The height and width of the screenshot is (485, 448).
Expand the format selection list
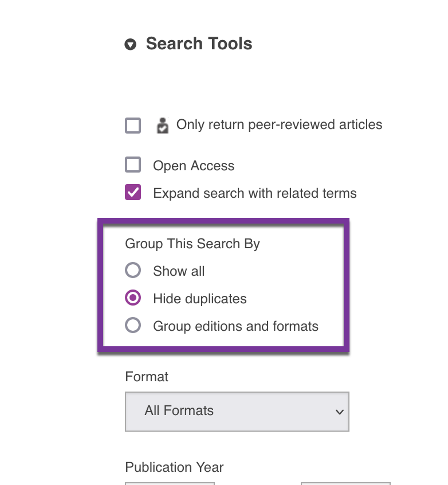click(237, 412)
